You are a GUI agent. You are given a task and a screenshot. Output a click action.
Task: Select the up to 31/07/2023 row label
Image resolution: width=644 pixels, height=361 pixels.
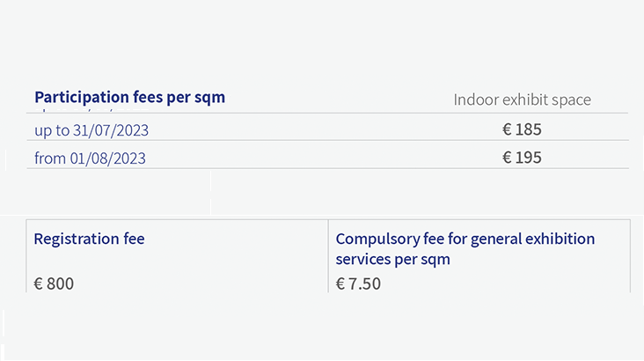click(91, 130)
